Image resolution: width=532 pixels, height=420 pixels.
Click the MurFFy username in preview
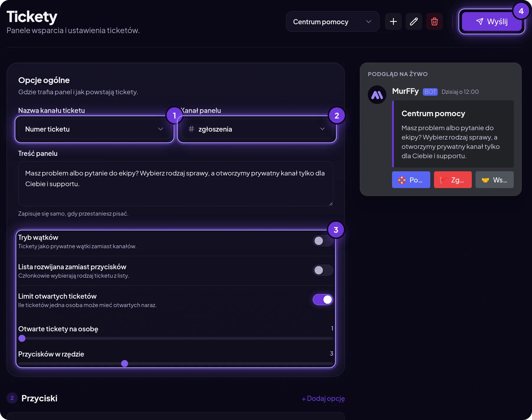(x=406, y=91)
